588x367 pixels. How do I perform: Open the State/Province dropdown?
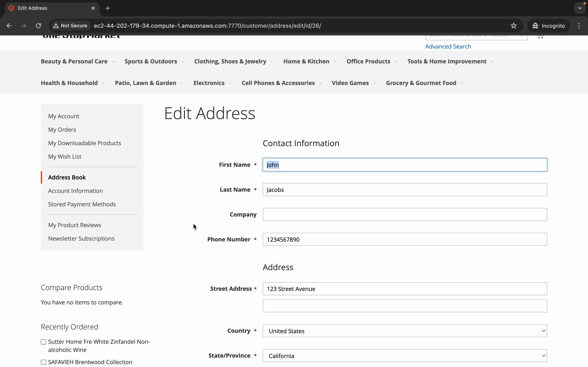pyautogui.click(x=404, y=356)
